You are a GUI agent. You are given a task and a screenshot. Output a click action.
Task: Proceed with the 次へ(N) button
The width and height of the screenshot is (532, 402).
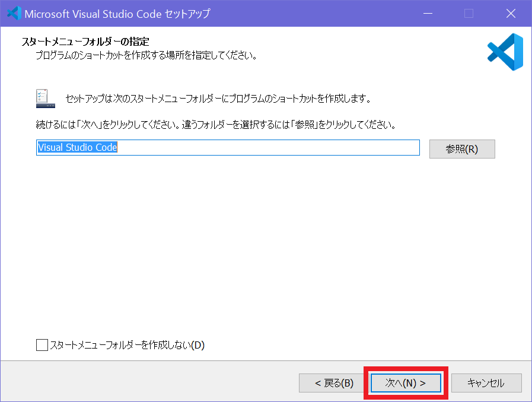(406, 383)
